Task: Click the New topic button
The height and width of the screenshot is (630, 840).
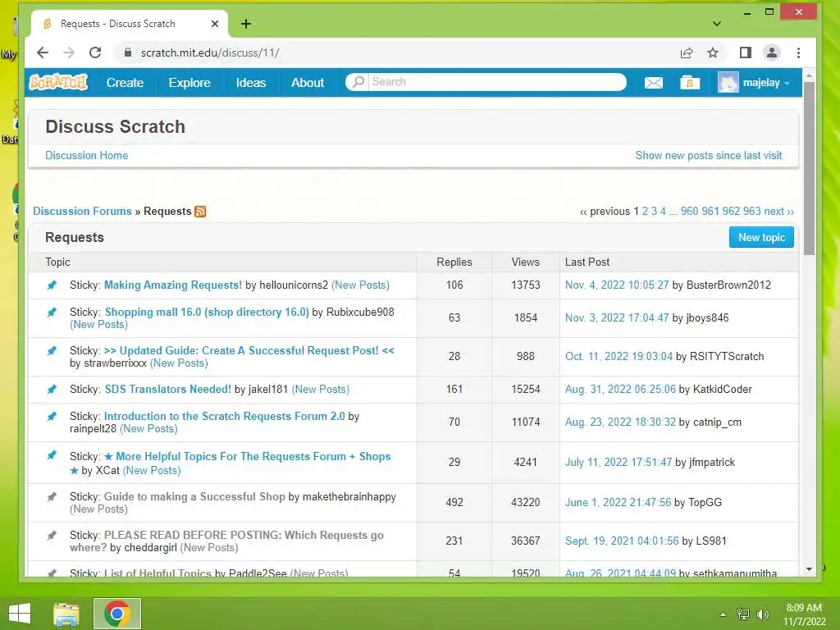Action: pyautogui.click(x=761, y=237)
